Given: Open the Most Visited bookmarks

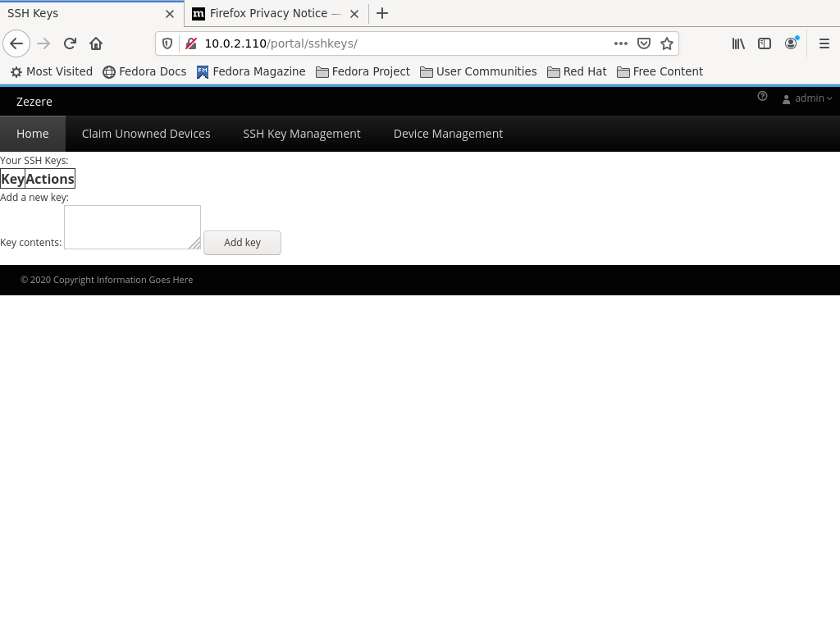Looking at the screenshot, I should [x=52, y=72].
